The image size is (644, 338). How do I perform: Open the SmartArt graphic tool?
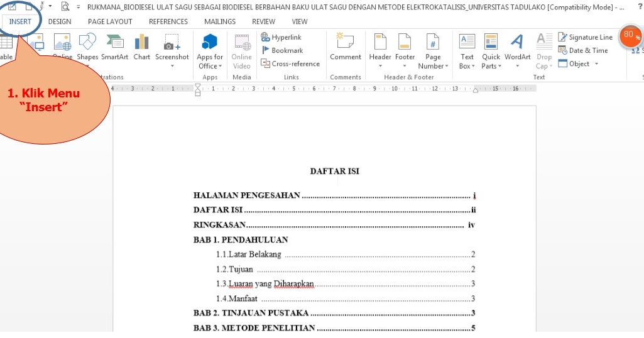(x=114, y=47)
